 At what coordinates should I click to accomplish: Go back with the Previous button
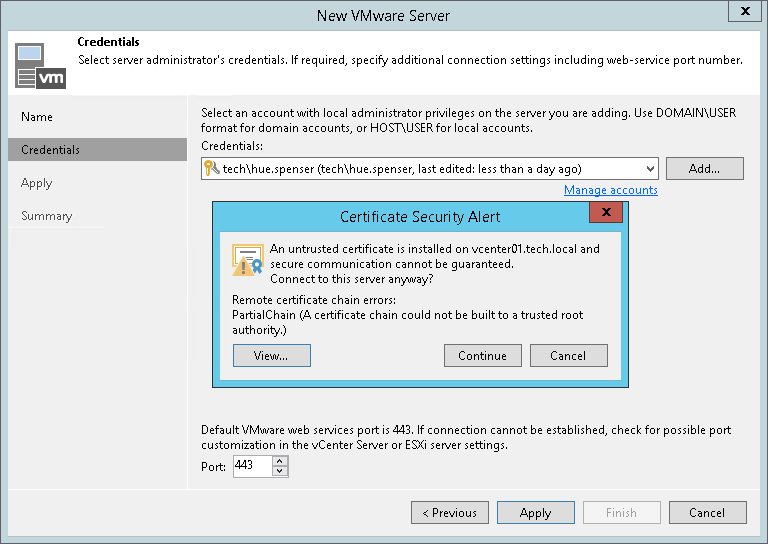[450, 513]
